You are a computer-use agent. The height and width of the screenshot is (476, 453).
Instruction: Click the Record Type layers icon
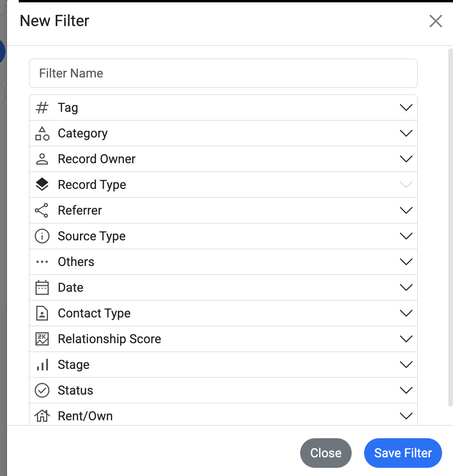click(x=42, y=185)
